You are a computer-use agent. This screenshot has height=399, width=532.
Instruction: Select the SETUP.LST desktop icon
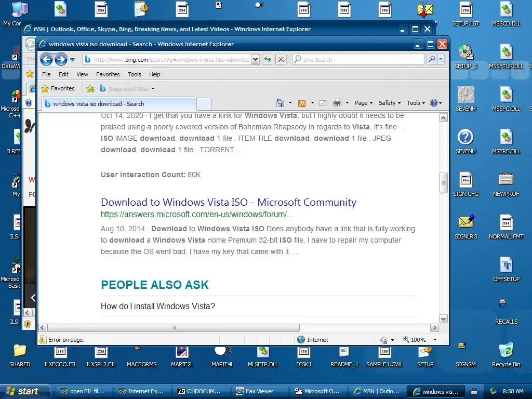point(465,14)
